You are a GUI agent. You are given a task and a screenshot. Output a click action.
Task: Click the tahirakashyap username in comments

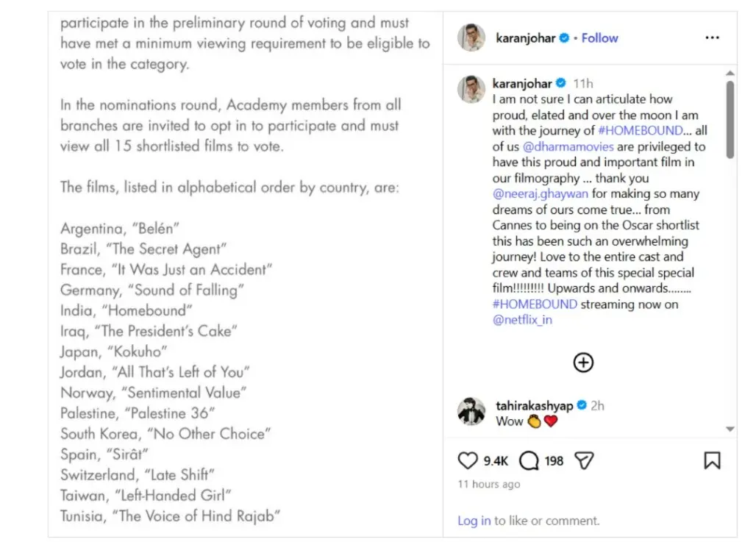tap(534, 405)
